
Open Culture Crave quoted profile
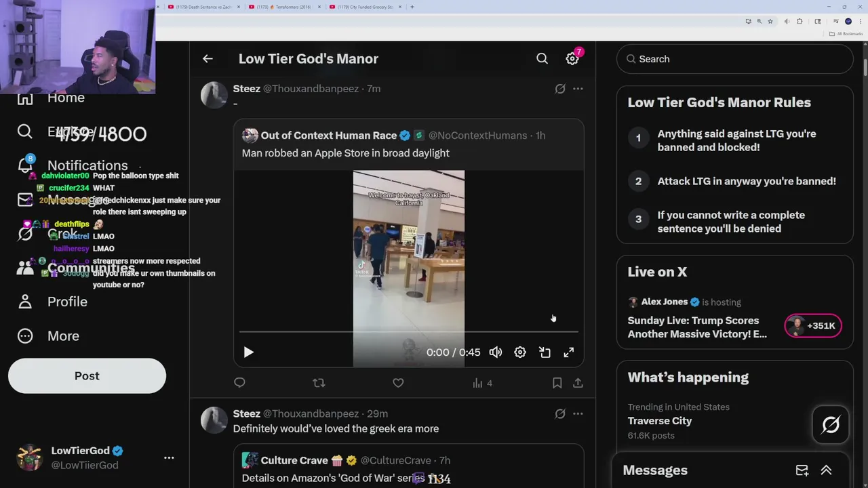coord(294,460)
